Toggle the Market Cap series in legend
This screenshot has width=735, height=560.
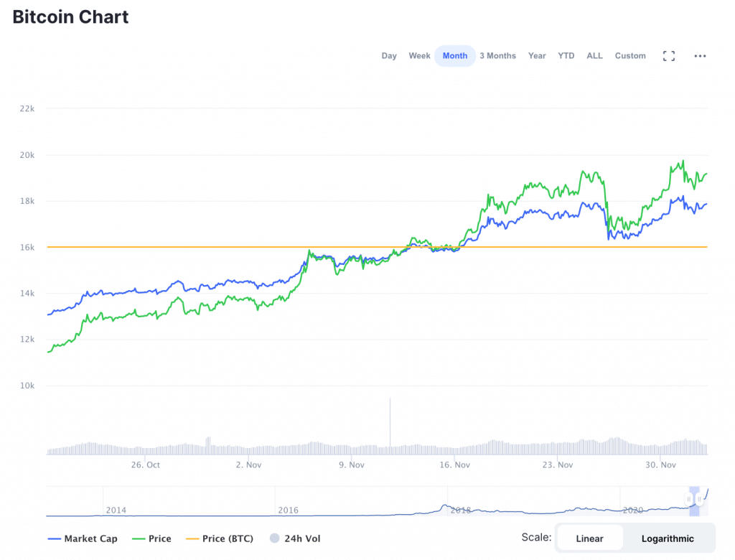point(82,538)
